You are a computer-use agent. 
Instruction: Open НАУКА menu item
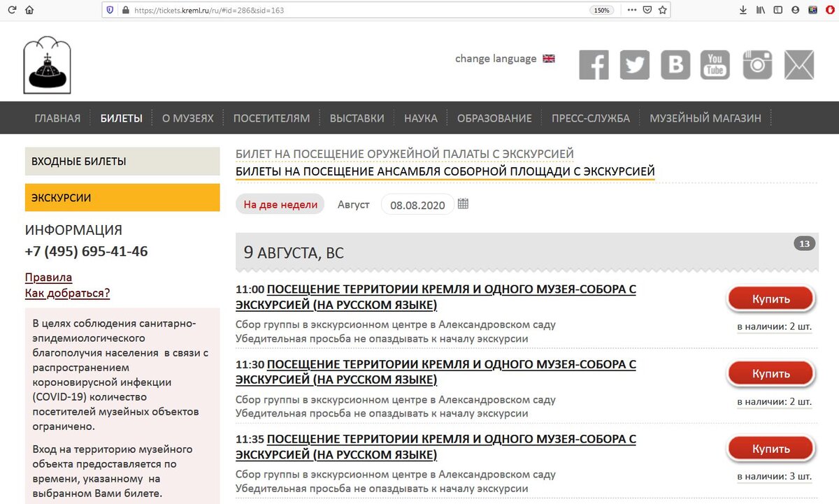click(x=421, y=118)
